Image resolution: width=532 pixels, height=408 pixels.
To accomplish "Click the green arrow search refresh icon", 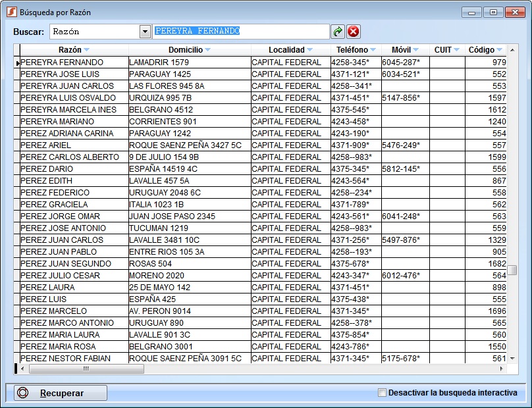I will (338, 32).
